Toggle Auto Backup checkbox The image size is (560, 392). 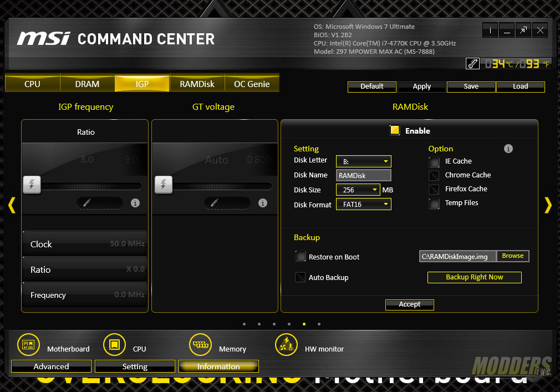[x=301, y=277]
